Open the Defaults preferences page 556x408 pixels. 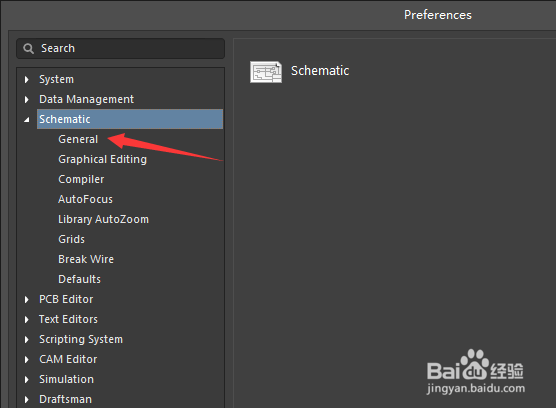tap(79, 279)
